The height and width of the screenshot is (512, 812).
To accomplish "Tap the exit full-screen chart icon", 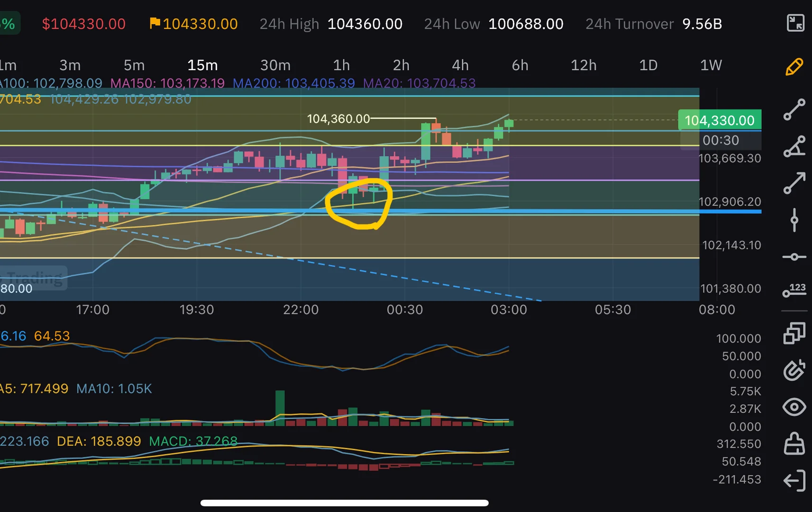I will pos(795,23).
